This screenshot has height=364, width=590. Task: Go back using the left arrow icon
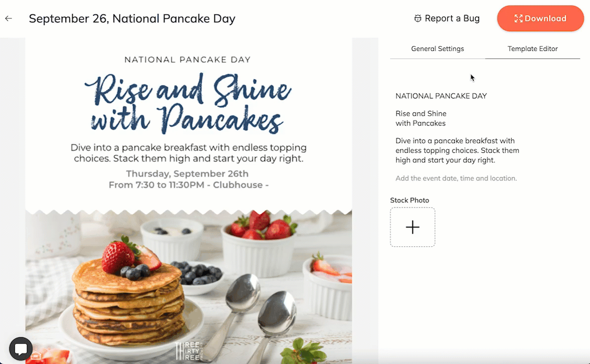point(8,18)
